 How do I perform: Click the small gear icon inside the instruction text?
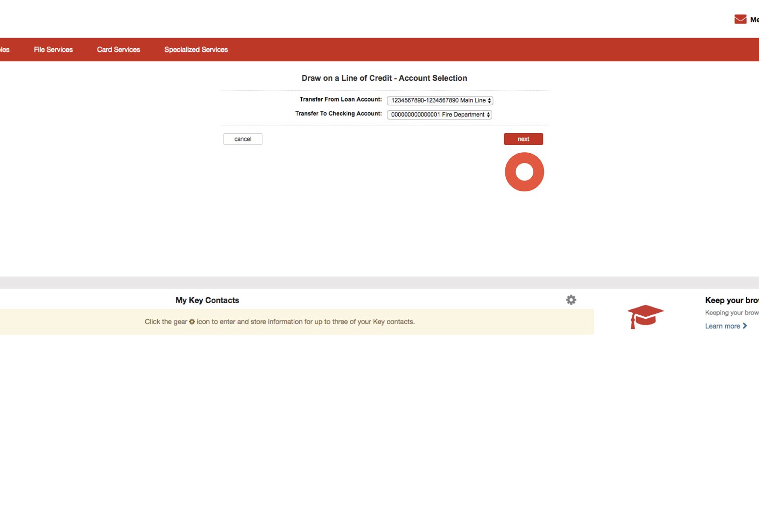(x=191, y=322)
